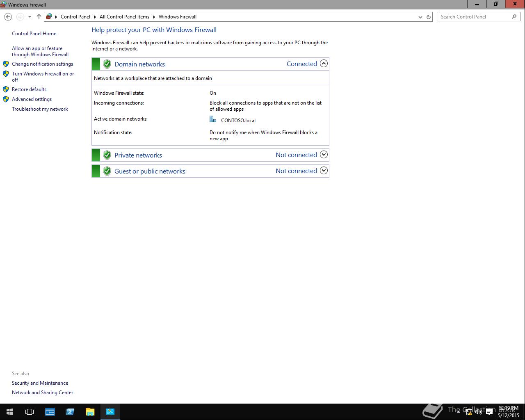This screenshot has height=420, width=525.
Task: Click the Windows Firewall title bar icon
Action: (3, 5)
